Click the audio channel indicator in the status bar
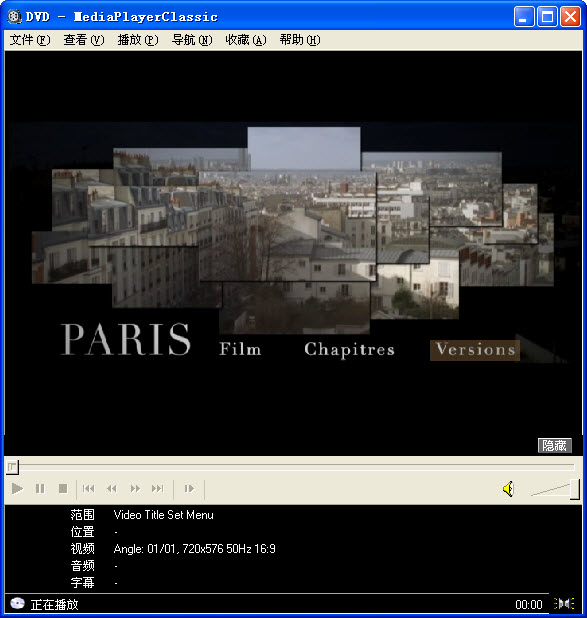 [564, 603]
